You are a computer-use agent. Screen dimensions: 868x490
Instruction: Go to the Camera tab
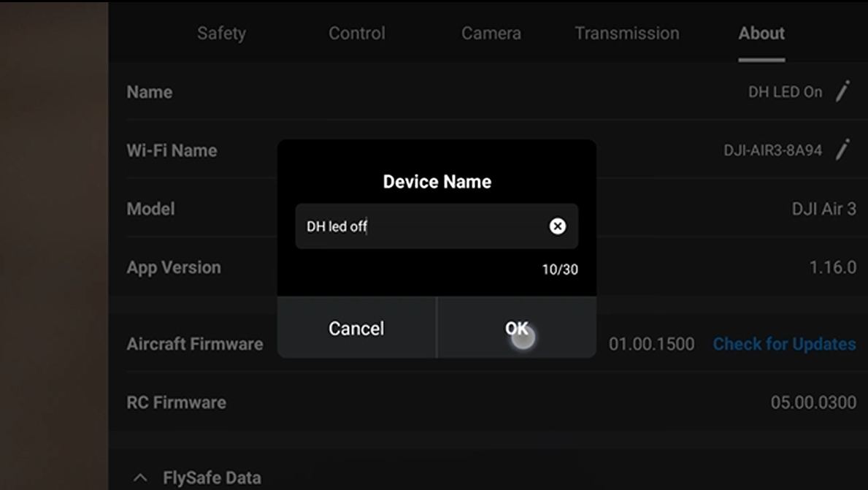tap(491, 34)
